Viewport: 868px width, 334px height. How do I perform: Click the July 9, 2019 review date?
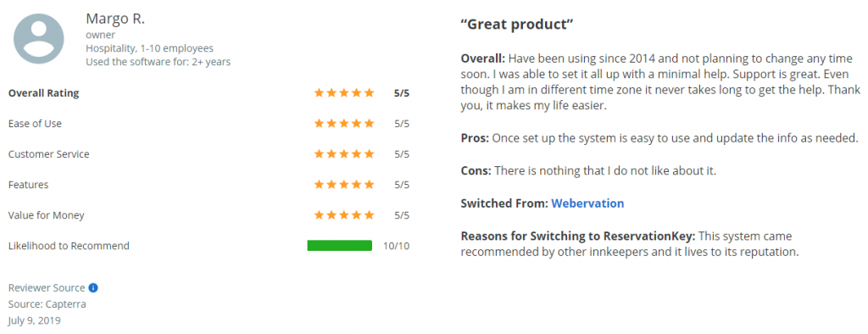coord(34,320)
